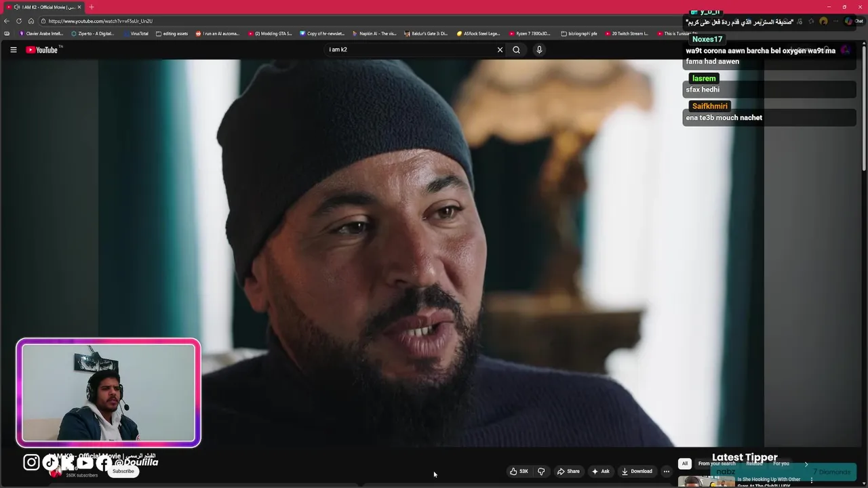Screen dimensions: 868x488
Task: Open 'This is Tunisian St...' bookmark
Action: 677,33
